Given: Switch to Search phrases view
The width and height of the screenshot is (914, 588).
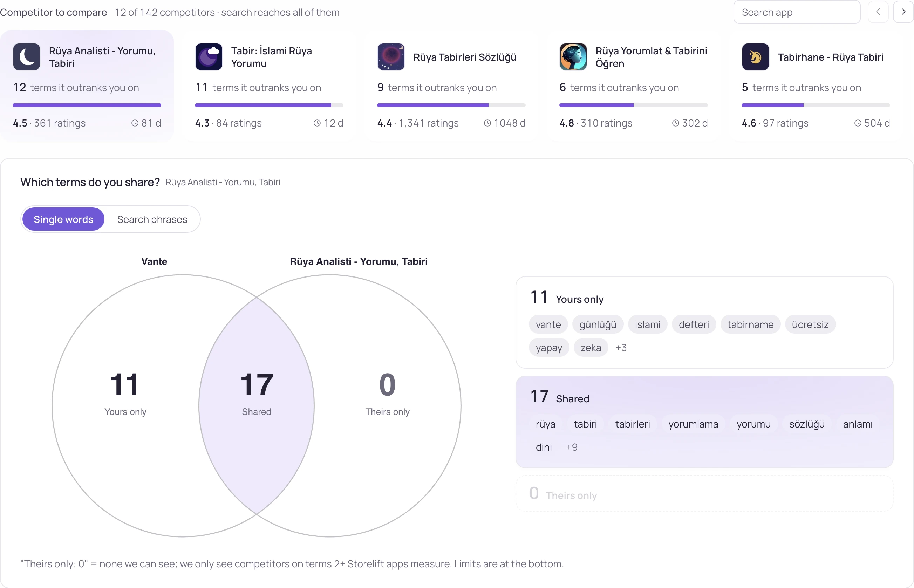Looking at the screenshot, I should coord(152,219).
